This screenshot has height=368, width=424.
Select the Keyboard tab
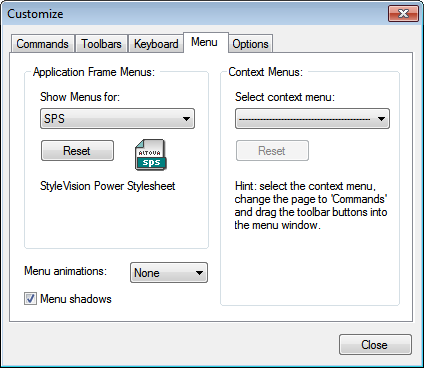pyautogui.click(x=156, y=44)
